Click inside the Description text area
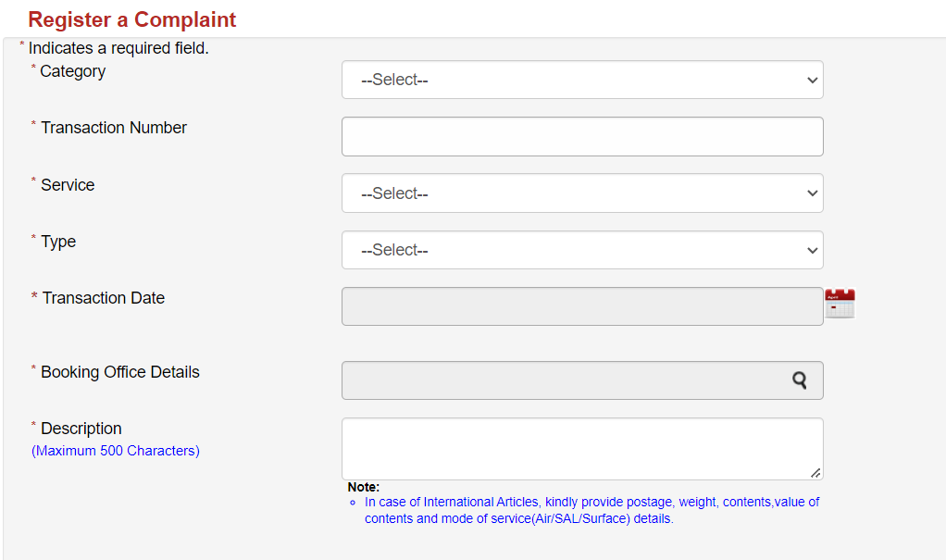 point(582,449)
